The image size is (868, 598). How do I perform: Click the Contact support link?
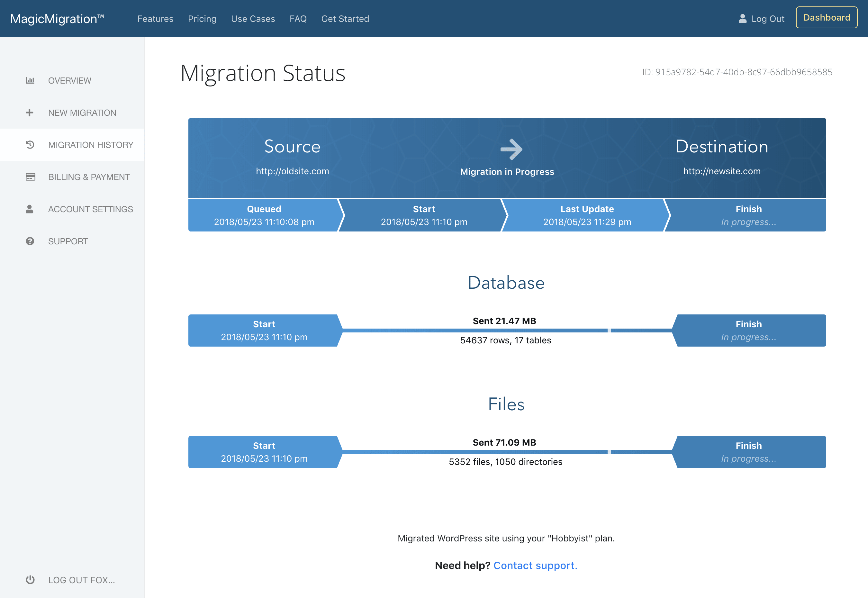[535, 566]
